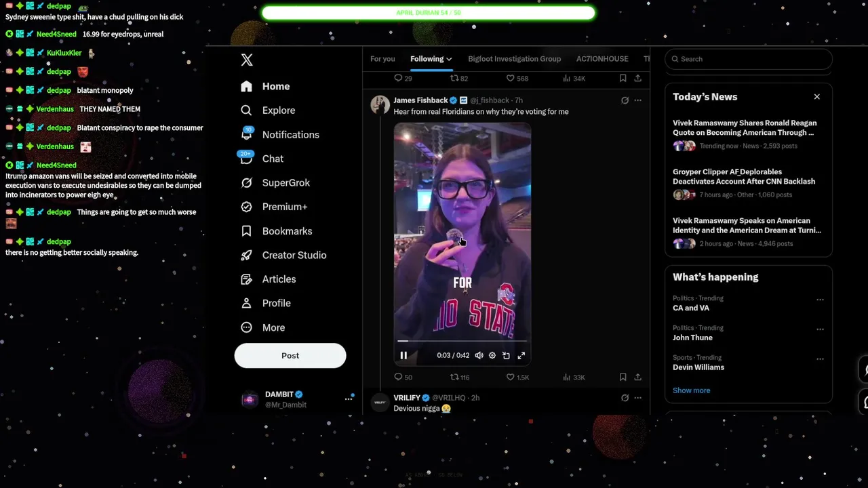Click the DAMBIT profile avatar
868x488 pixels.
point(250,399)
